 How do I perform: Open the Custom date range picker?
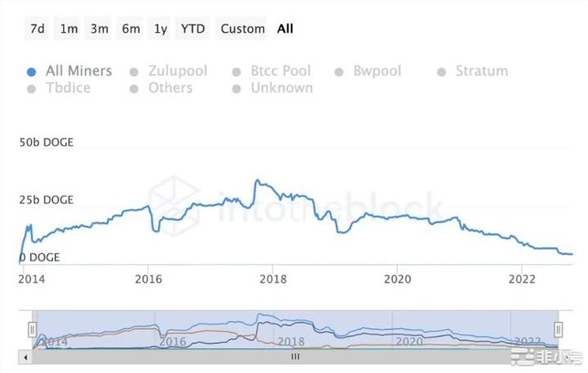tap(243, 29)
